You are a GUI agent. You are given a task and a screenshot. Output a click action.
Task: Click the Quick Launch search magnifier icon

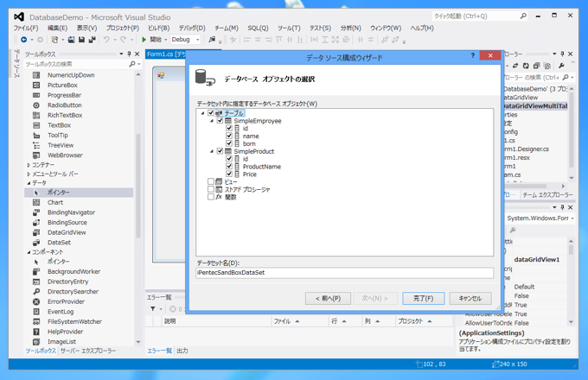523,16
